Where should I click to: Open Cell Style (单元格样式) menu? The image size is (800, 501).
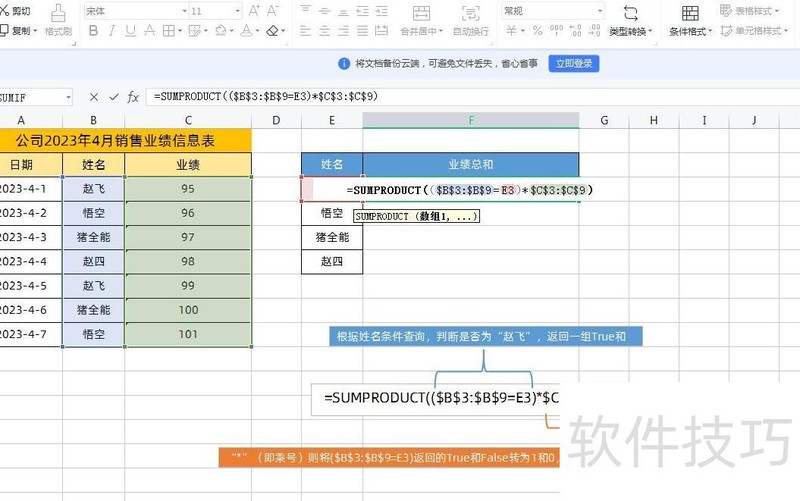click(x=755, y=31)
